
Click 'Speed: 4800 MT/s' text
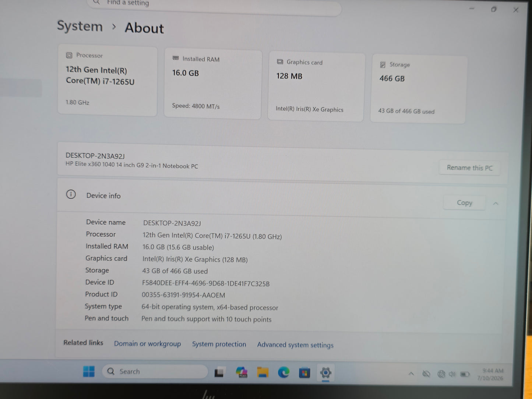point(196,106)
